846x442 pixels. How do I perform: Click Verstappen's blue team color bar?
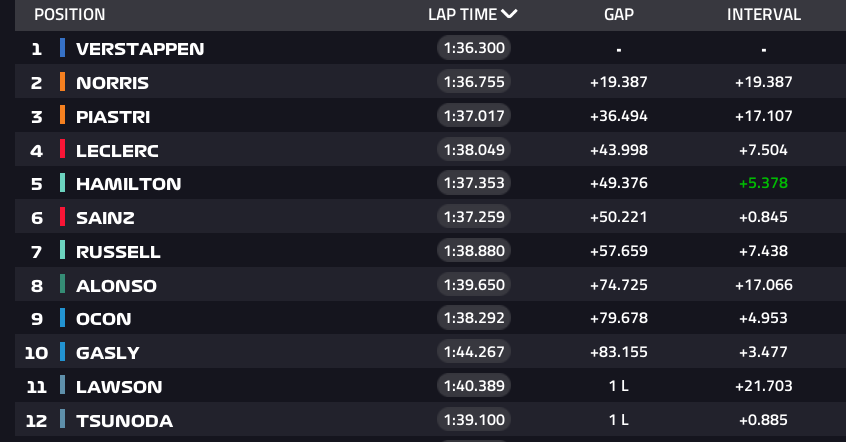pos(62,48)
